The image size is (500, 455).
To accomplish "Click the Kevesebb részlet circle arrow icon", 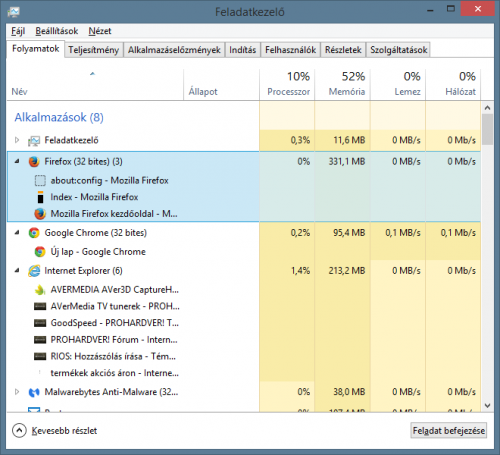I will coord(19,430).
